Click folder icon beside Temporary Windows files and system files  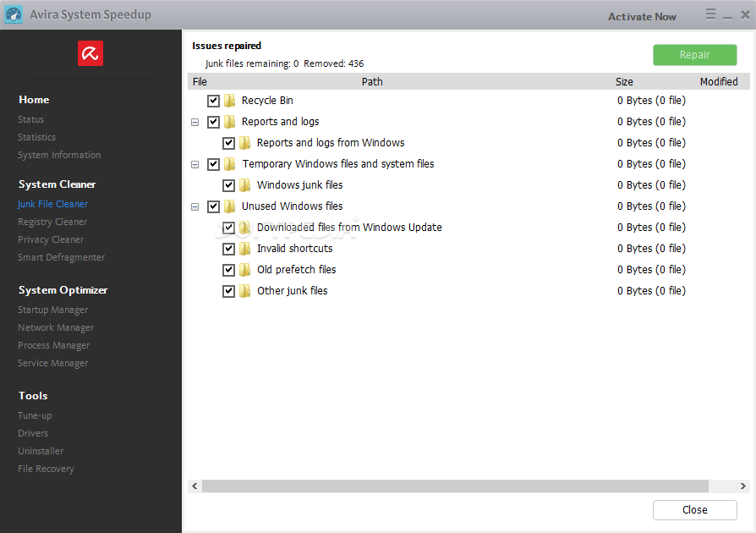coord(230,164)
